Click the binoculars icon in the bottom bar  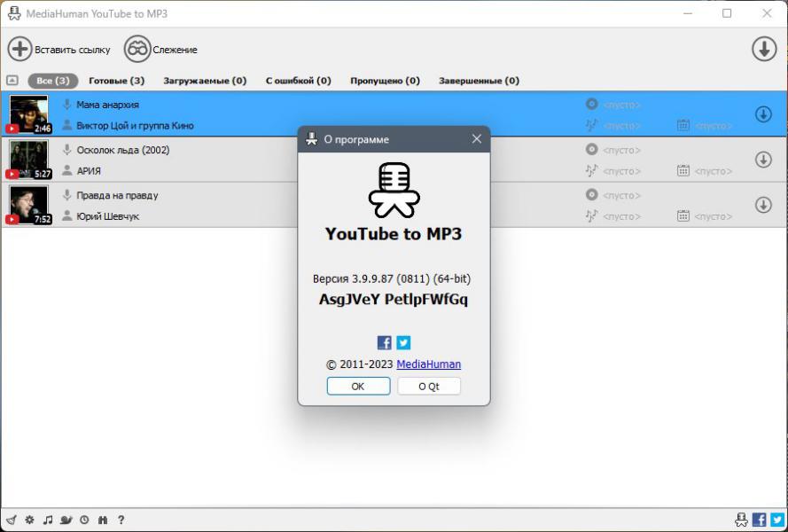[103, 520]
